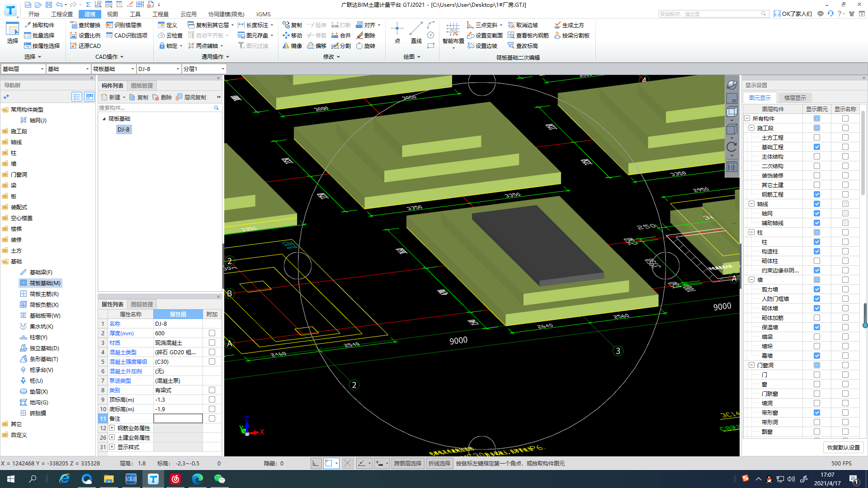This screenshot has height=488, width=868.
Task: Enable 暗梁 display checkbox
Action: (x=816, y=337)
